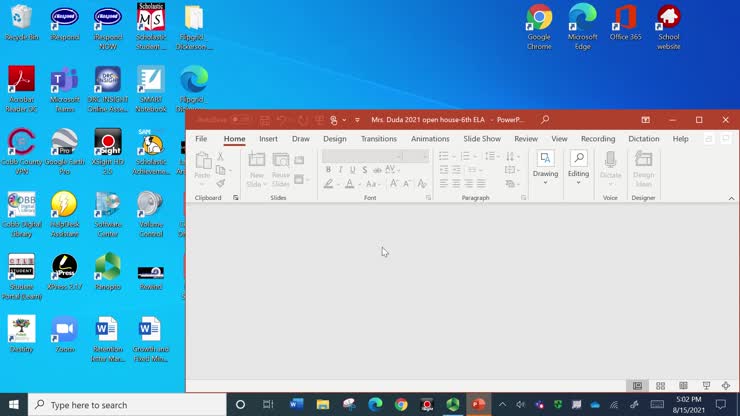Open the File menu
The image size is (740, 416).
(201, 139)
